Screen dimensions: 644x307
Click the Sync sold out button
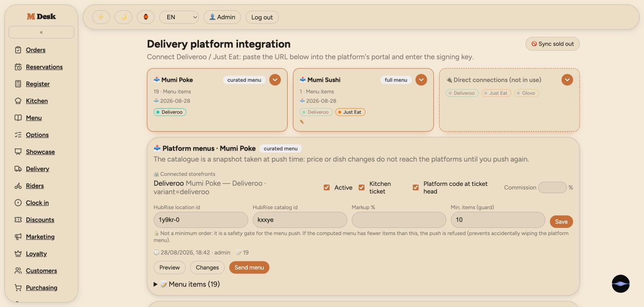(x=552, y=44)
